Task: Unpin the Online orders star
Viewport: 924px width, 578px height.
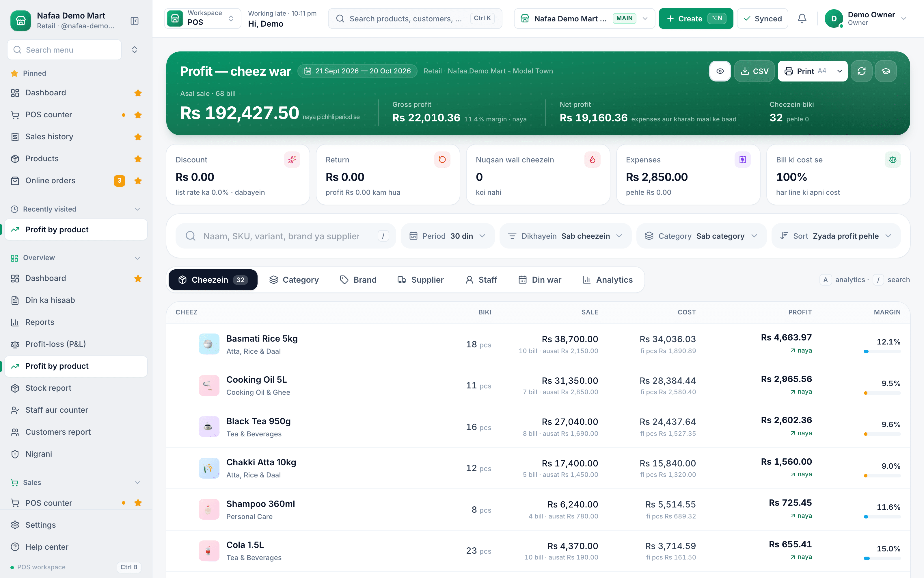Action: [138, 181]
